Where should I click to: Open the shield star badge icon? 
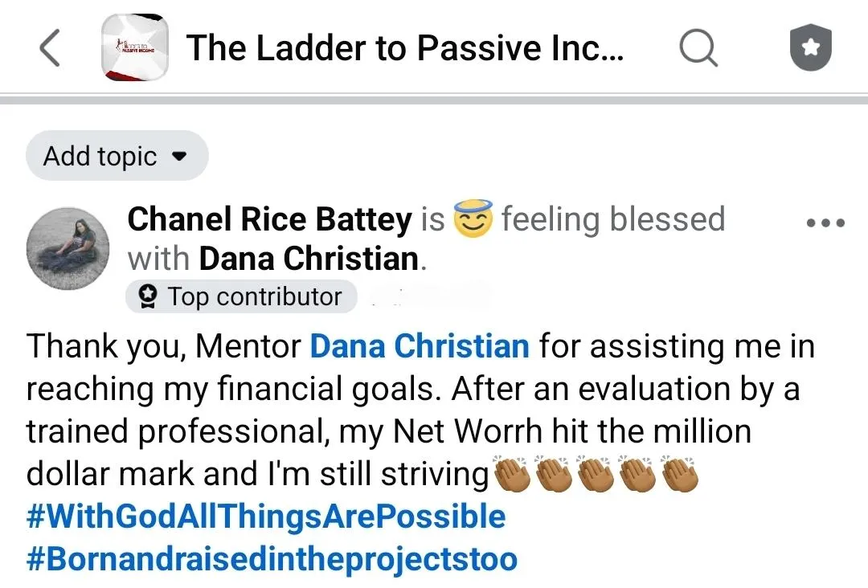click(x=810, y=48)
